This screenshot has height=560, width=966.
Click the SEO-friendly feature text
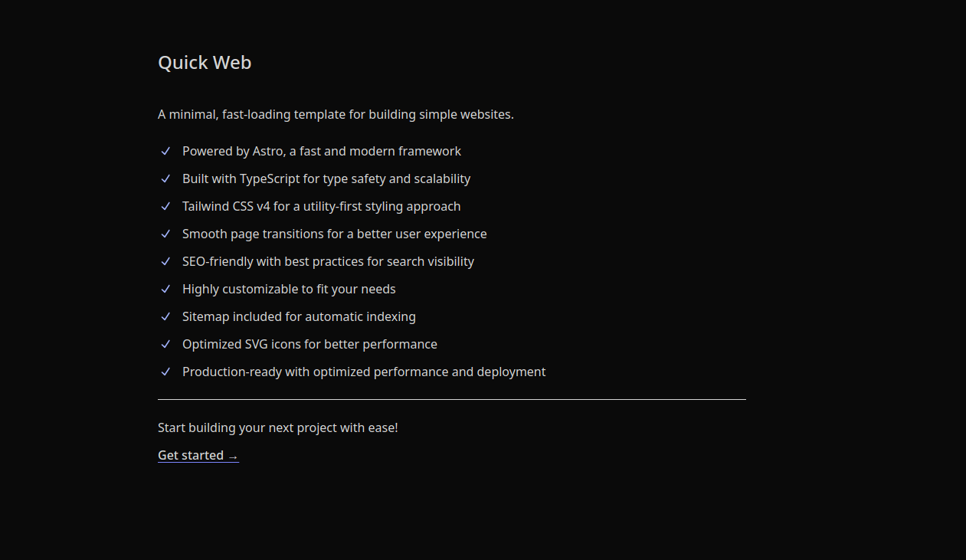(328, 262)
